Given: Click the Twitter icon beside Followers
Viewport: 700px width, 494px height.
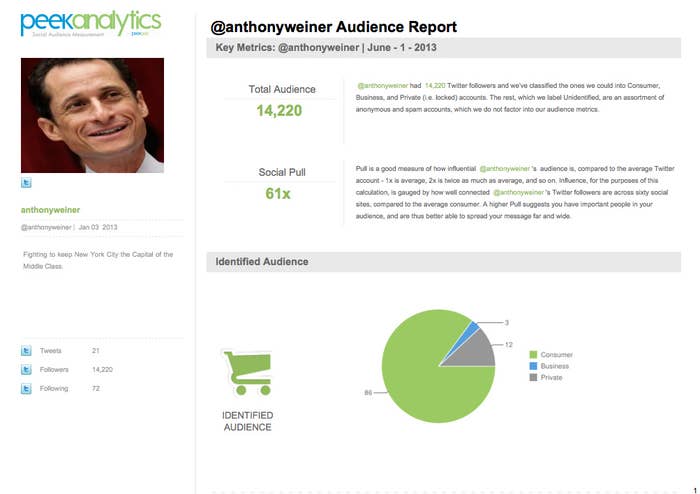Looking at the screenshot, I should 26,369.
